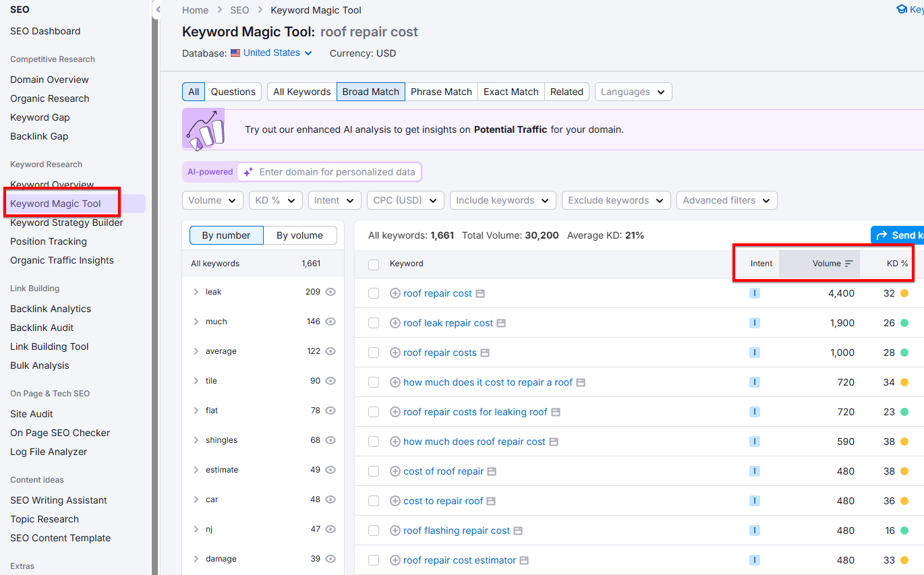
Task: Check the box for 'roof repair costs'
Action: coord(374,353)
